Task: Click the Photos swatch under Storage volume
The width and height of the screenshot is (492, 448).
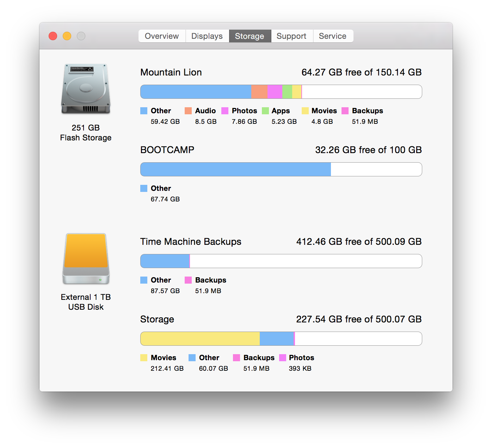Action: click(x=283, y=358)
